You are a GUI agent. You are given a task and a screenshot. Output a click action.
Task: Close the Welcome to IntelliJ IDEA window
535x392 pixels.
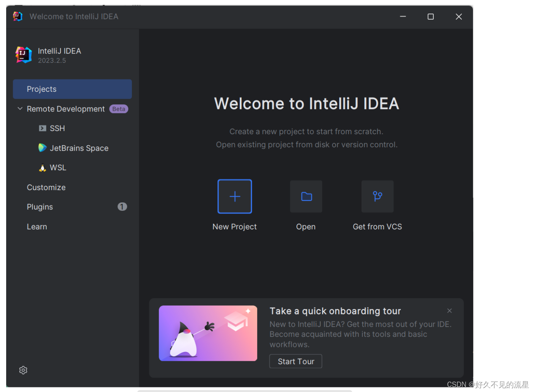[x=459, y=17]
